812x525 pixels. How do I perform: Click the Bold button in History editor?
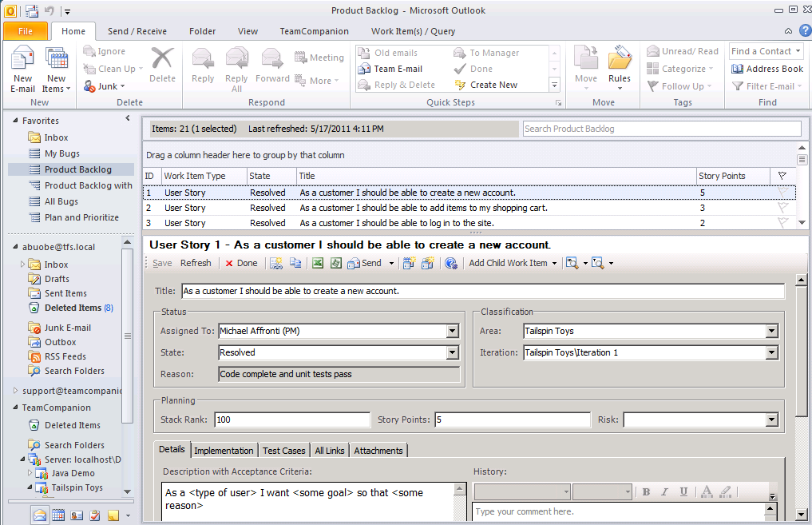[x=646, y=491]
